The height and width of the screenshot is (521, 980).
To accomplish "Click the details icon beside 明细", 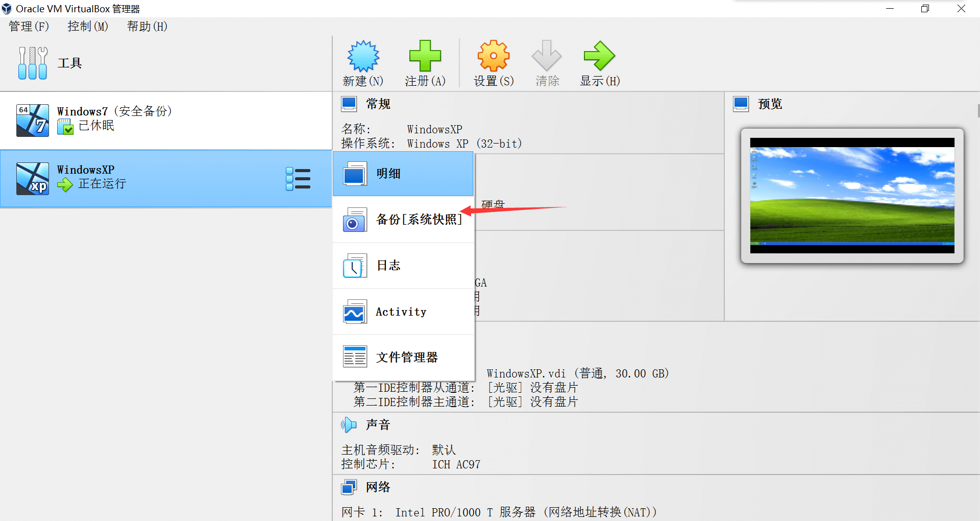I will 355,174.
